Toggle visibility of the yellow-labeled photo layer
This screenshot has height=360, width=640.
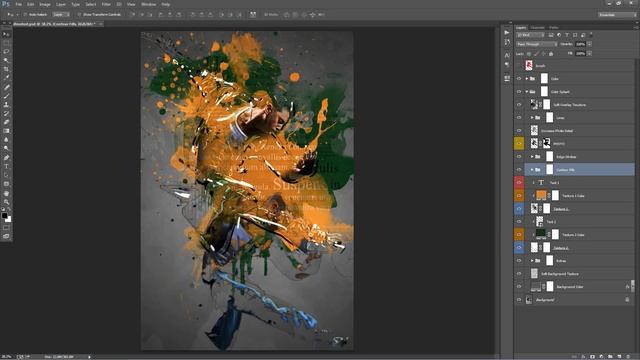519,144
